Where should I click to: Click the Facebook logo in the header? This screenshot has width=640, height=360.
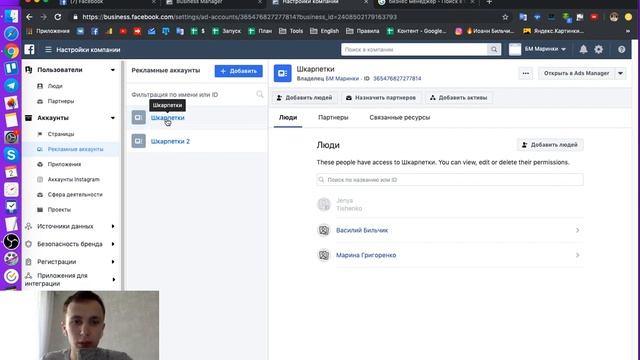(x=29, y=49)
